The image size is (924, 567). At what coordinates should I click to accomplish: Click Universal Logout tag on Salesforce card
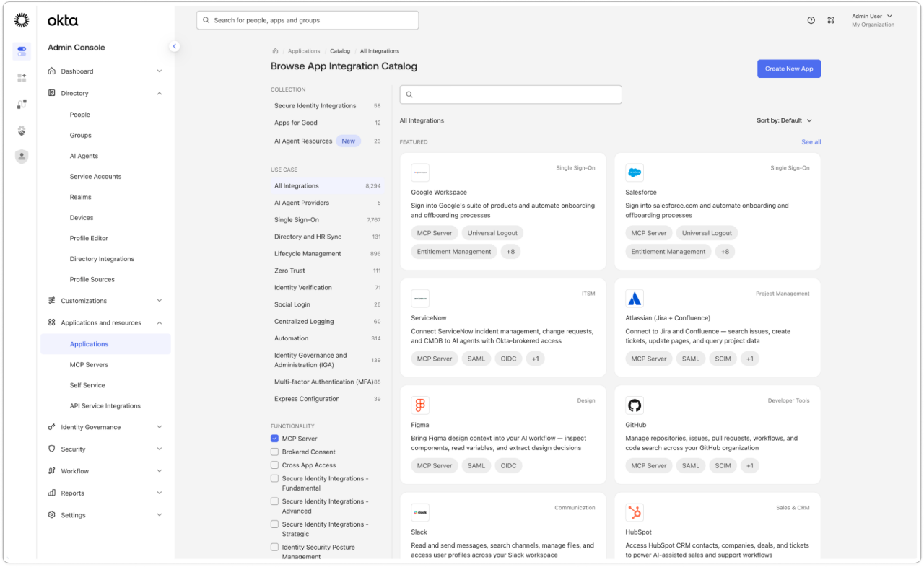pos(707,233)
